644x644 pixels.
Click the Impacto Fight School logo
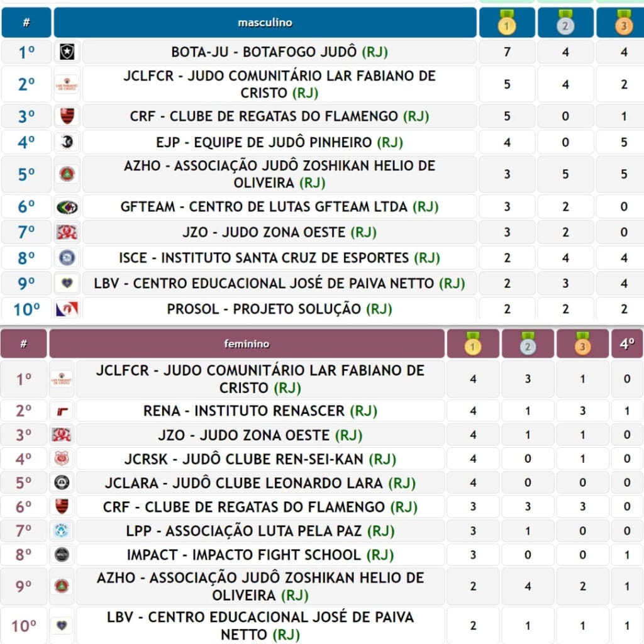pyautogui.click(x=62, y=555)
